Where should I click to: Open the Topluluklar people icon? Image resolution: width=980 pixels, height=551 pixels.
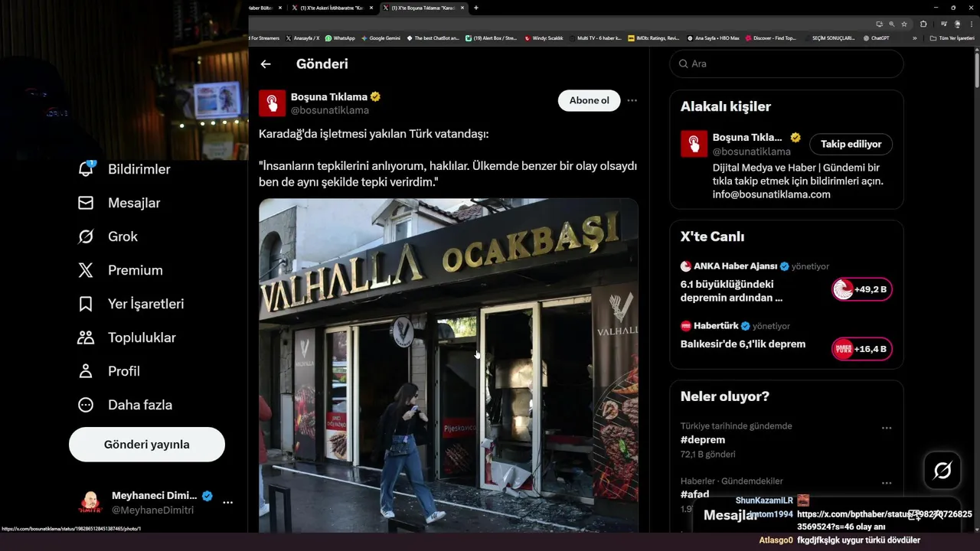click(x=86, y=337)
